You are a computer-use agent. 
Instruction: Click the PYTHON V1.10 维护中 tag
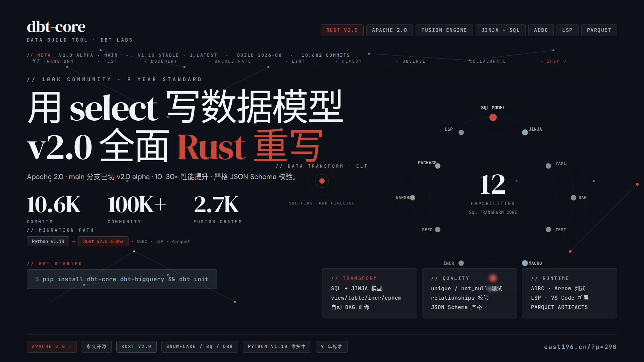[277, 347]
